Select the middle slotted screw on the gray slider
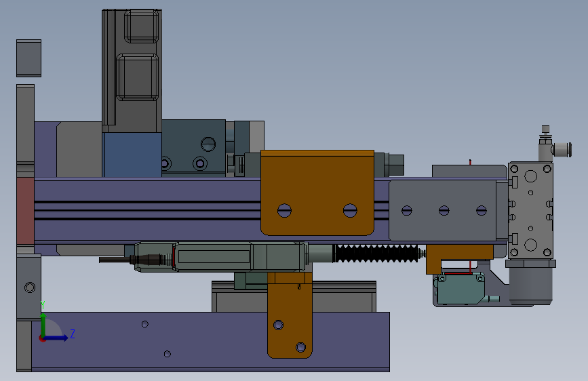Screen dimensions: 588x381 tap(444, 210)
